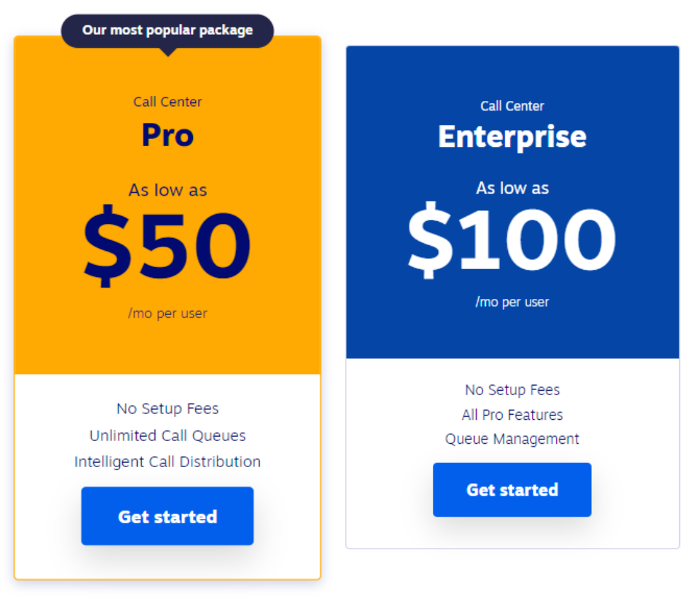Click "Queue Management" feature text

coord(512,439)
